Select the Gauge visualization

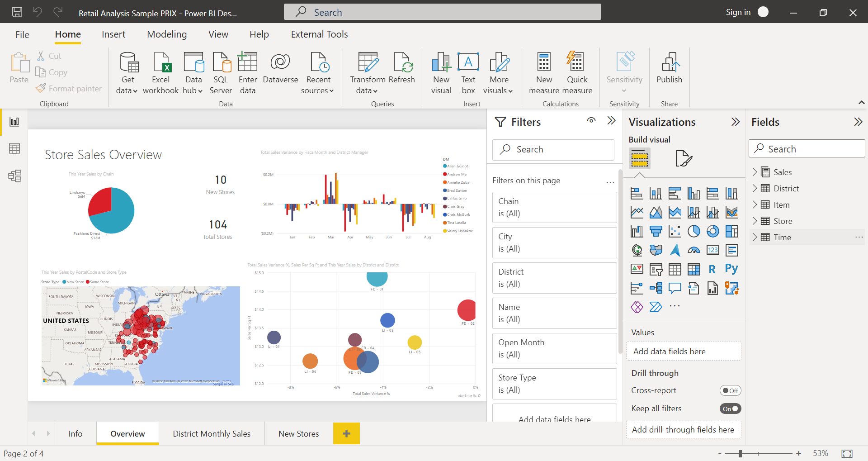coord(693,250)
